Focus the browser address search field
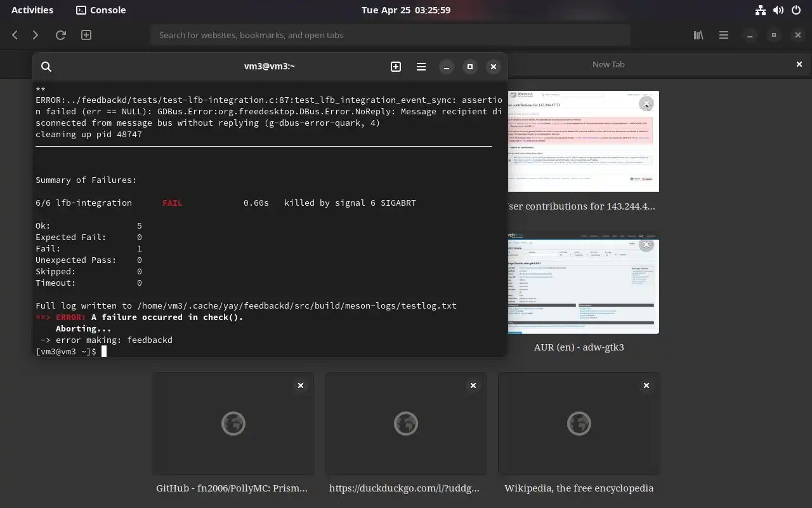The height and width of the screenshot is (508, 812). [390, 36]
